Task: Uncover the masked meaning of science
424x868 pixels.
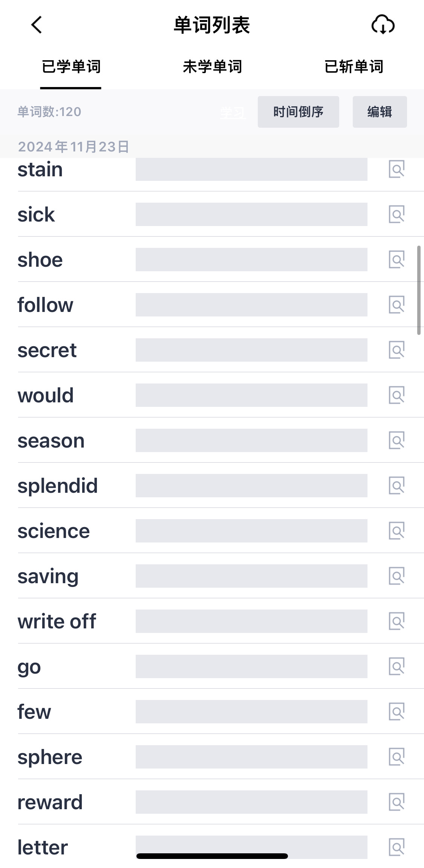Action: click(251, 531)
